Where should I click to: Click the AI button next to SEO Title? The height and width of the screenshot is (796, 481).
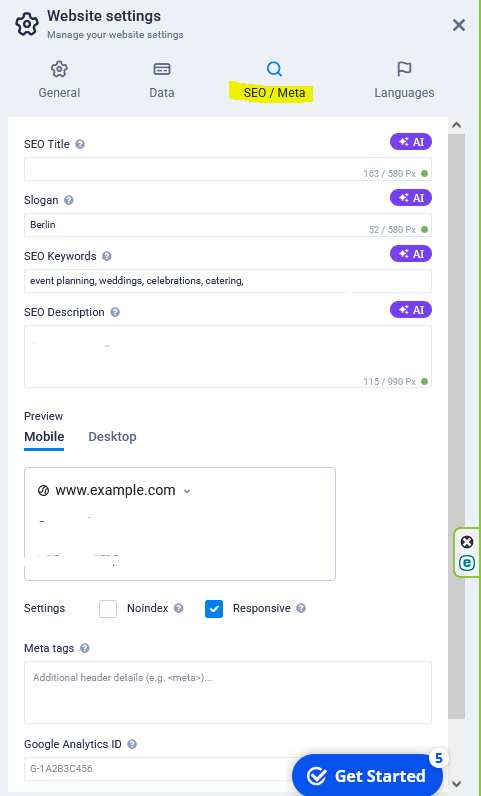[x=410, y=142]
